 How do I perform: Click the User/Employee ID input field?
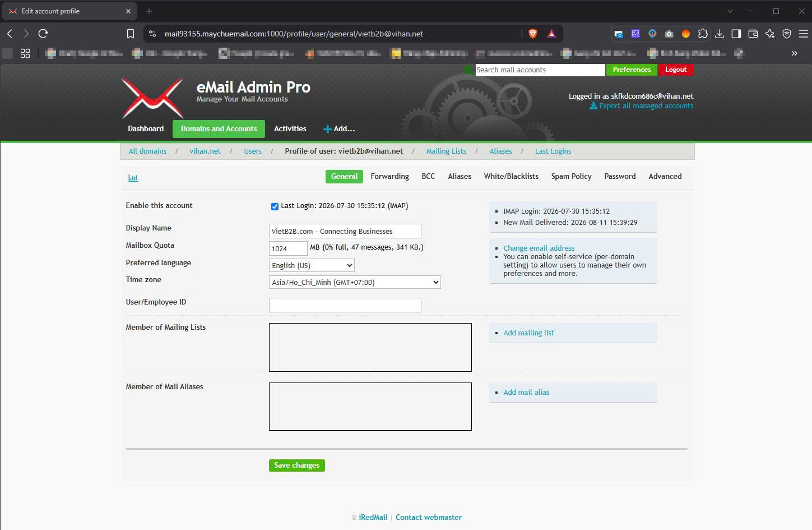pyautogui.click(x=345, y=305)
